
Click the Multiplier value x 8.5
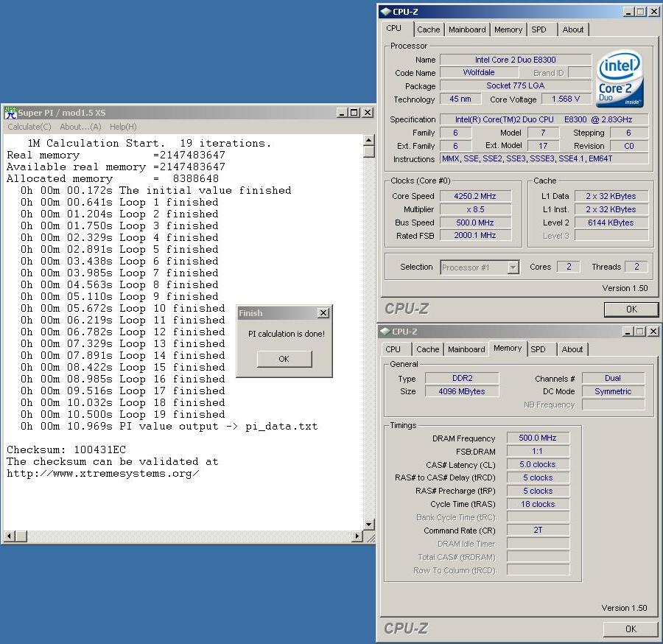pyautogui.click(x=475, y=209)
